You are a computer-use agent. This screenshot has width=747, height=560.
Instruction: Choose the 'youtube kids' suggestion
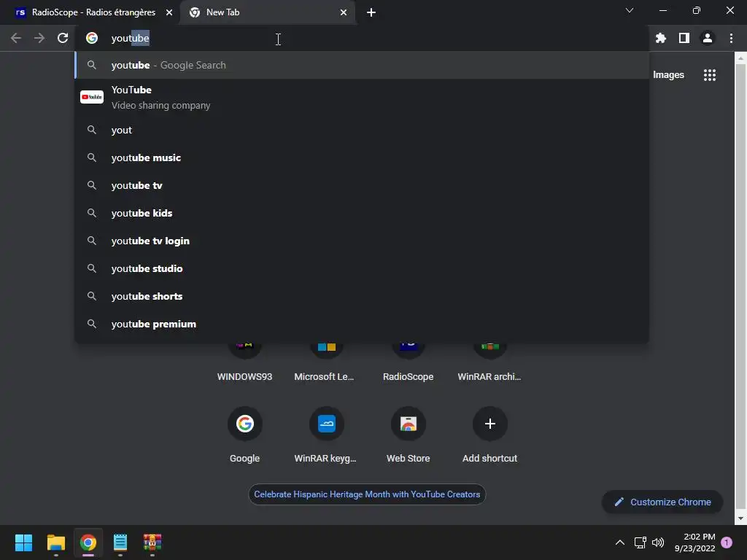[x=362, y=213]
